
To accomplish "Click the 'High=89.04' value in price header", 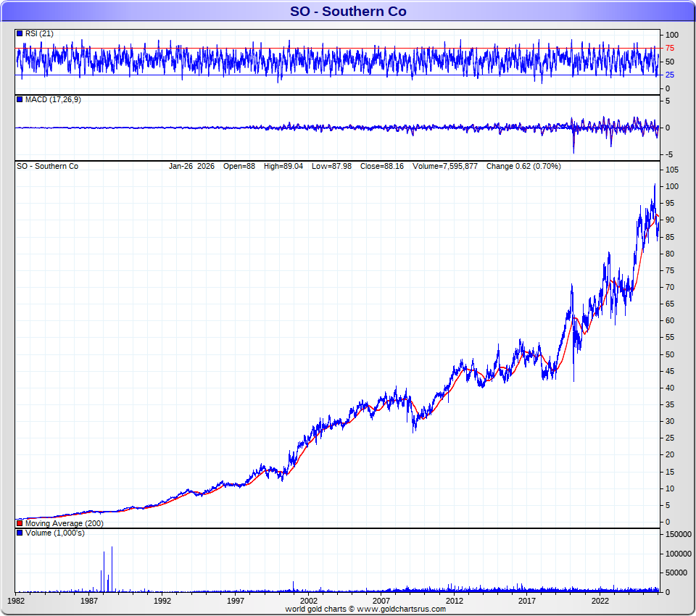I will [285, 166].
